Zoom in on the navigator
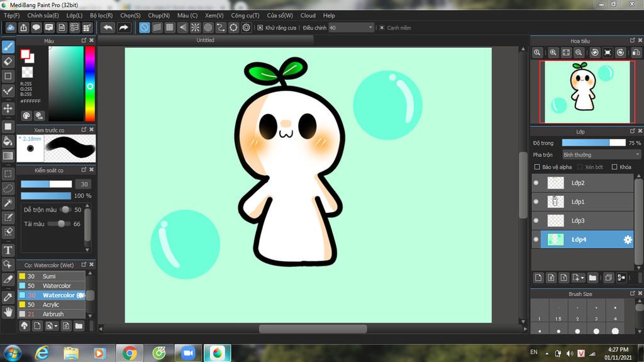The image size is (644, 362). tap(553, 53)
